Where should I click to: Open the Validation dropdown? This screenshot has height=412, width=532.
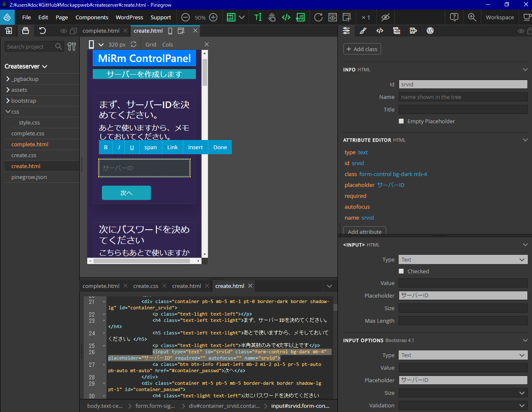tap(463, 405)
